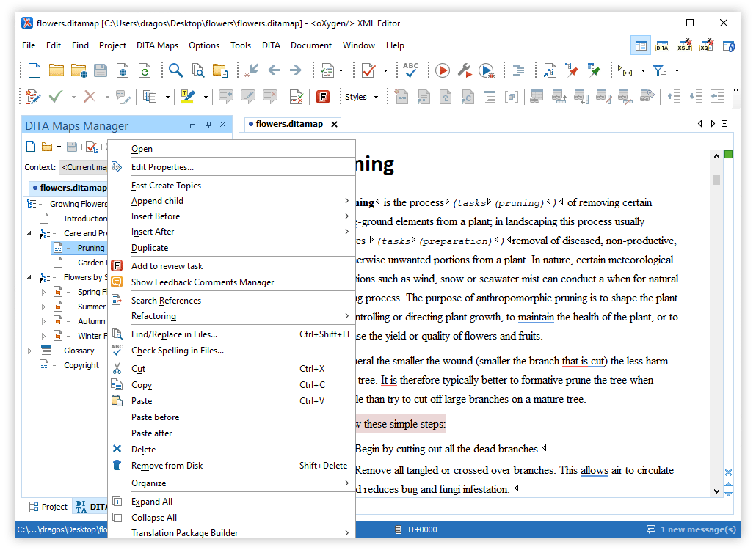Image resolution: width=756 pixels, height=550 pixels.
Task: Click the underlined word 'maintain' in the editor
Action: pyautogui.click(x=536, y=317)
